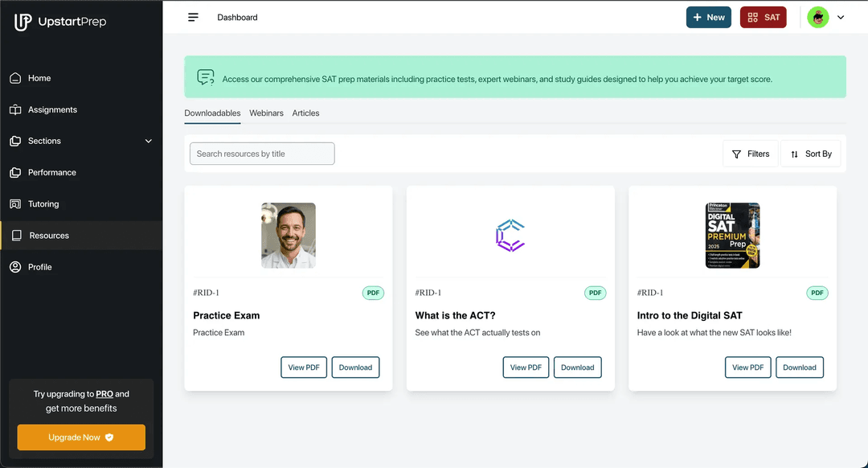Open the Sort By dropdown

click(810, 154)
